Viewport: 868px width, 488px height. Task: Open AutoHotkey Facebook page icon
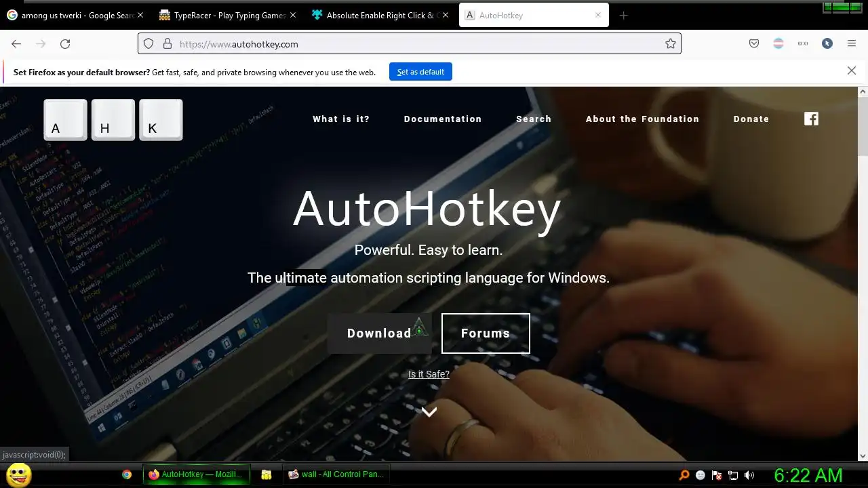pyautogui.click(x=811, y=119)
